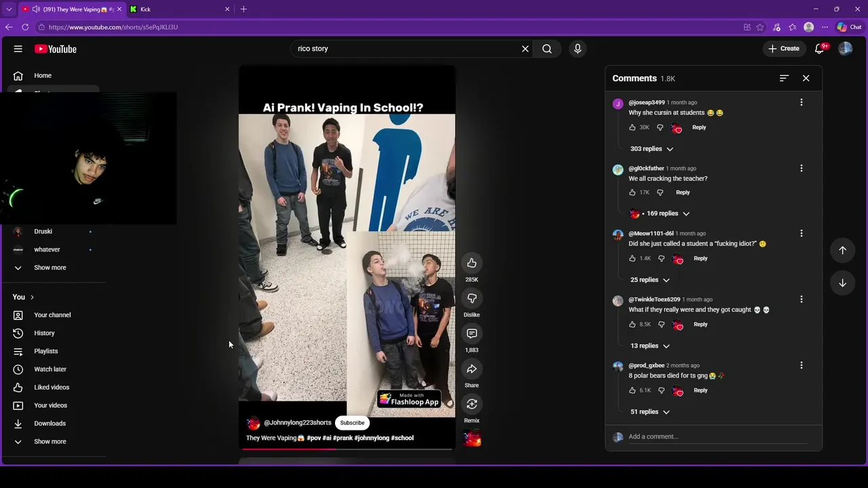The width and height of the screenshot is (868, 488).
Task: Expand 25 replies
Action: click(649, 280)
